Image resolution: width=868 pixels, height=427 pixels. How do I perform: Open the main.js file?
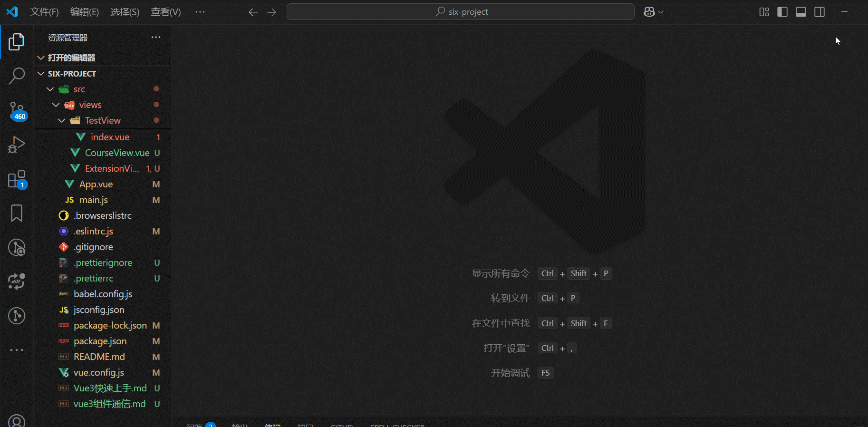pyautogui.click(x=103, y=200)
